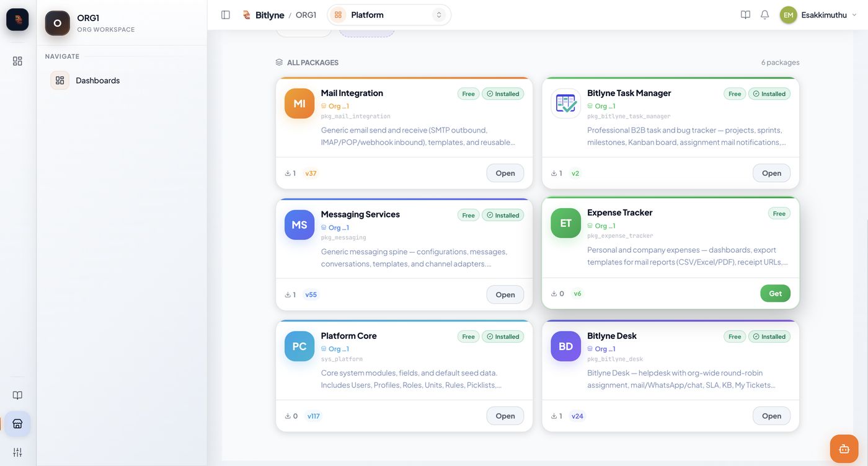This screenshot has height=466, width=868.
Task: Expand the Esakkimuthu user menu chevron
Action: [x=854, y=15]
